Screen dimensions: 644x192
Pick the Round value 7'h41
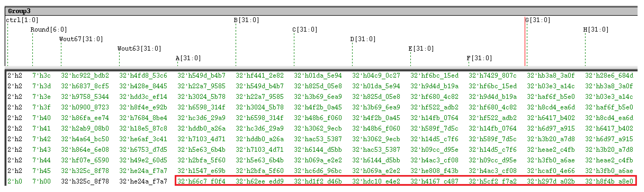tap(41, 128)
